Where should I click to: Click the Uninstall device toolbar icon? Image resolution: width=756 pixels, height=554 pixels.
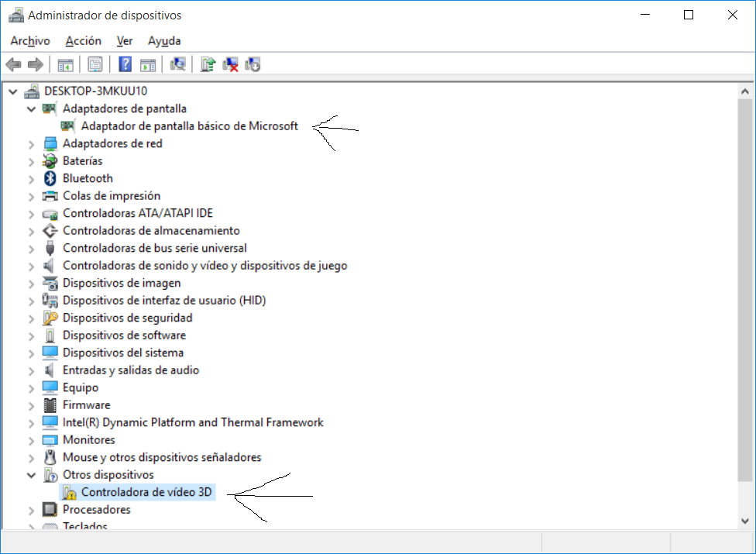(x=230, y=64)
